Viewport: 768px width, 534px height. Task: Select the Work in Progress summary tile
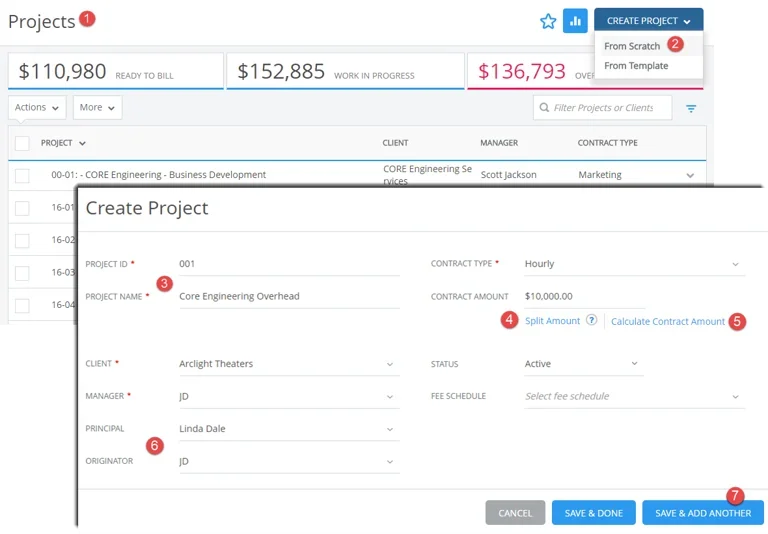click(x=345, y=71)
